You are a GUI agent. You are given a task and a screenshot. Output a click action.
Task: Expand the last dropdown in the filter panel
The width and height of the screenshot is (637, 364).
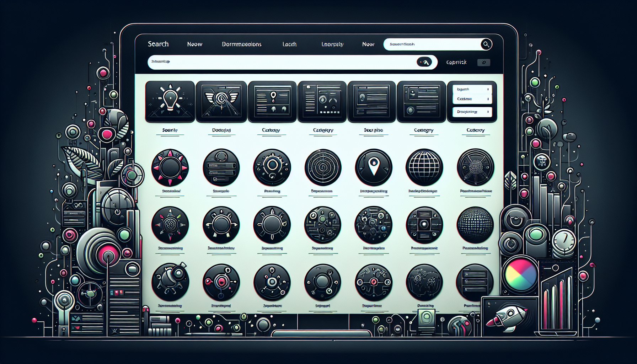click(x=472, y=112)
